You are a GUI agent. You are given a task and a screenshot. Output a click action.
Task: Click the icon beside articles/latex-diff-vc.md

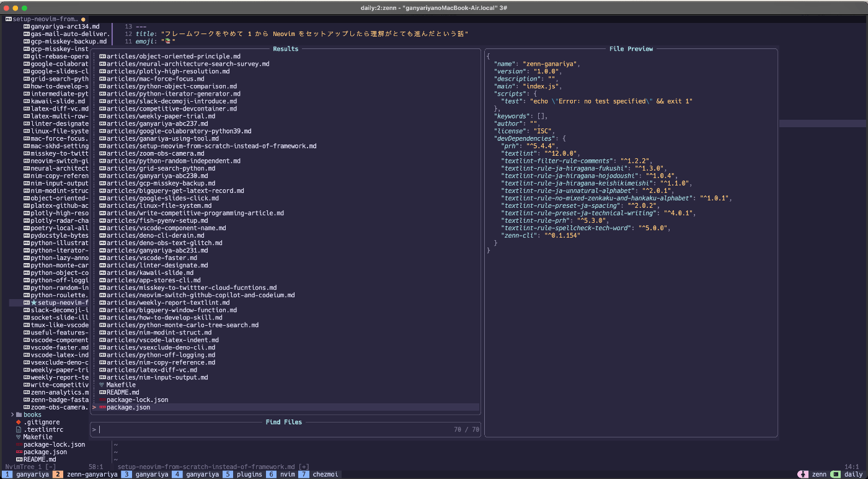(102, 370)
